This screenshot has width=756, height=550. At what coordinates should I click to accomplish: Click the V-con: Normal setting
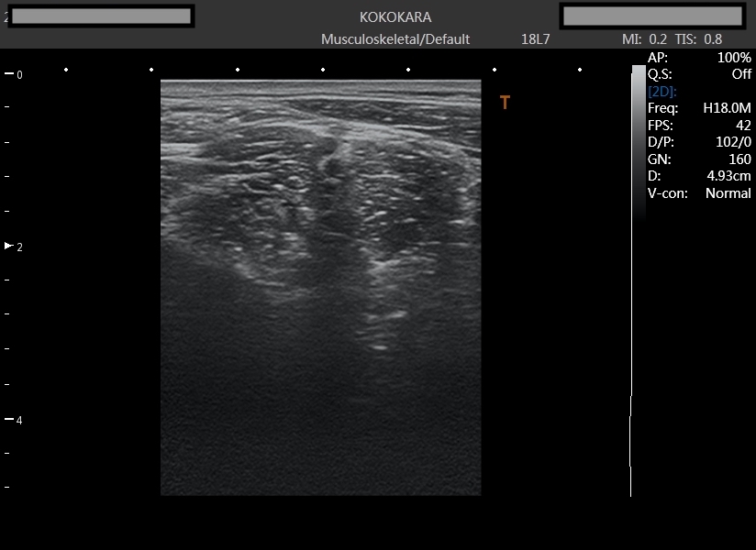point(699,193)
